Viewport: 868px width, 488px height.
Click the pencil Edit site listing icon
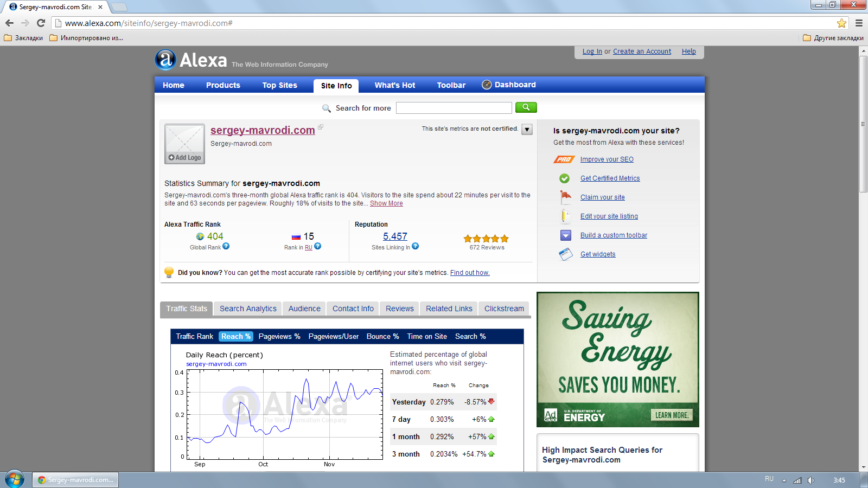(565, 216)
